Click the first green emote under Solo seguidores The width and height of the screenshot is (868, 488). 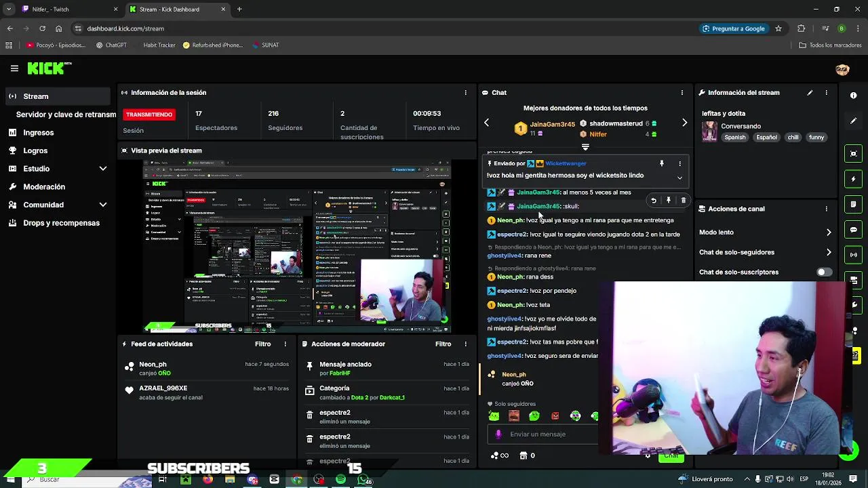(494, 416)
